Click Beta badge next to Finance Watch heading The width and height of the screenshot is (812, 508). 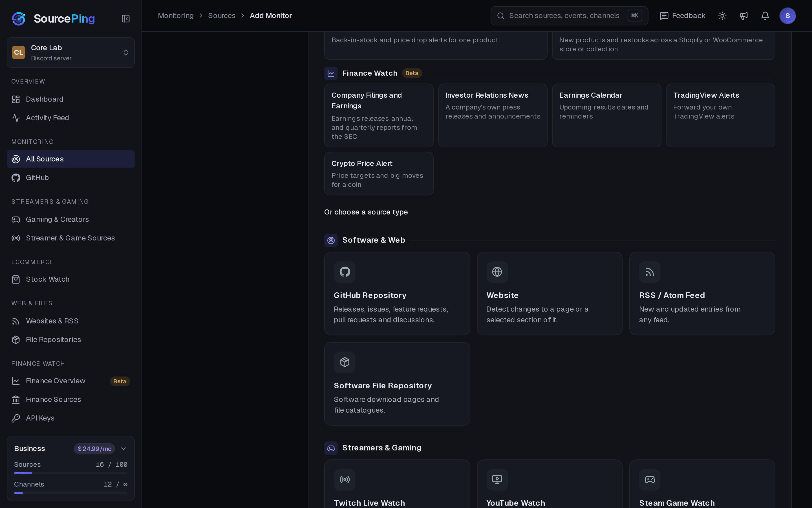tap(412, 73)
